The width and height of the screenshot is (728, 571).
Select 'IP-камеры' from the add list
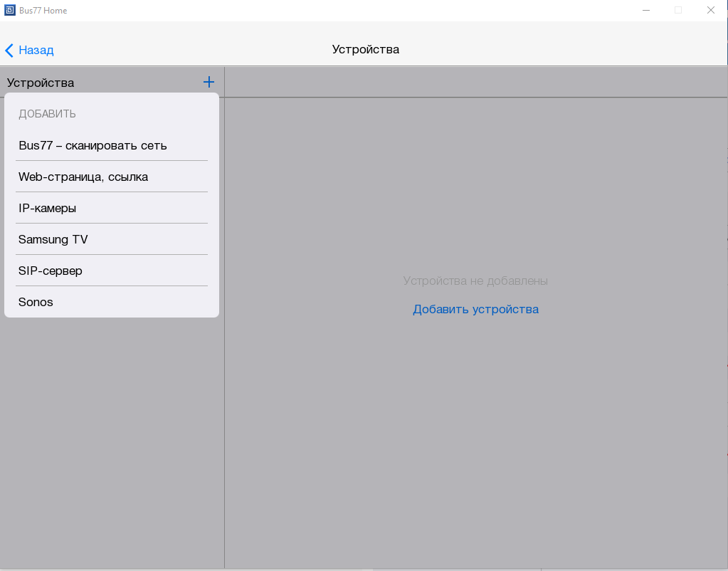click(48, 208)
